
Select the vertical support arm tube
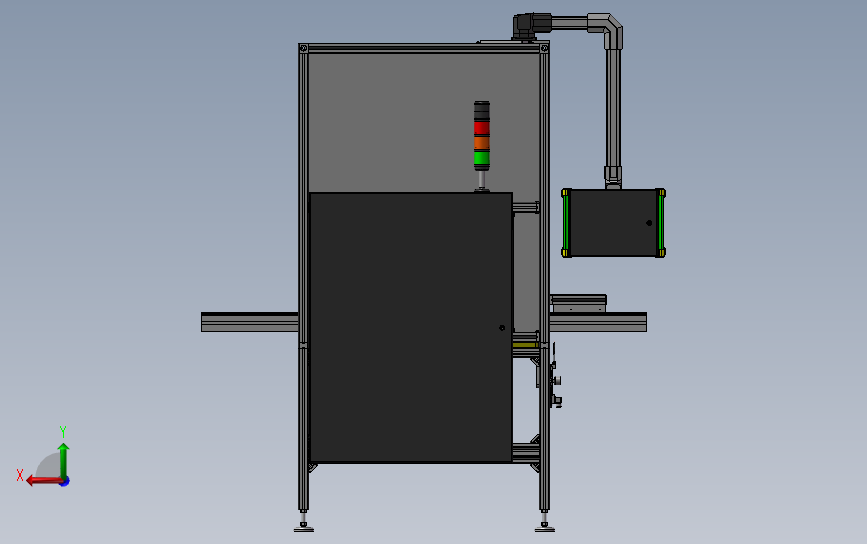tap(613, 108)
